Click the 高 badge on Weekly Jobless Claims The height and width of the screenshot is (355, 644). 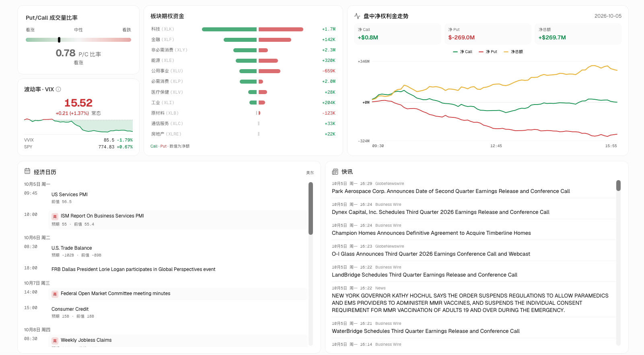55,341
